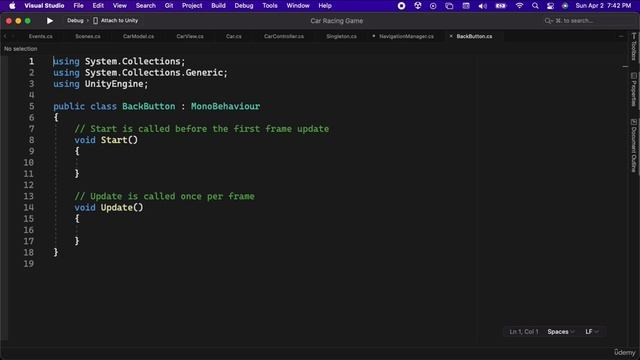Open the Apple menu
The height and width of the screenshot is (360, 640).
pyautogui.click(x=12, y=6)
